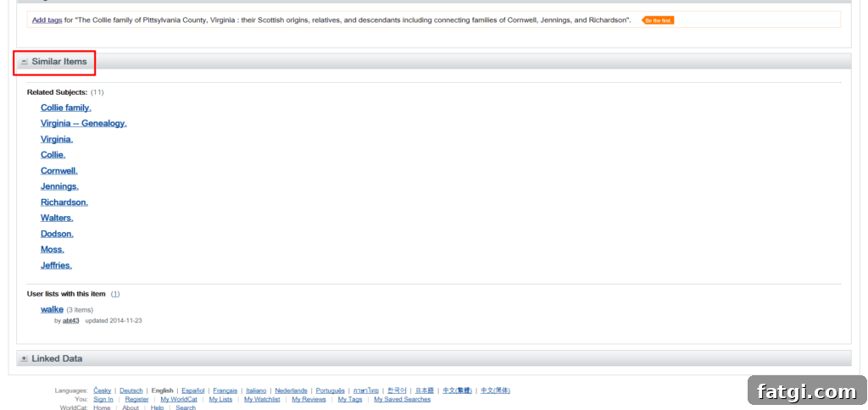Open My Reviews link
Screen dimensions: 868x410
point(309,400)
